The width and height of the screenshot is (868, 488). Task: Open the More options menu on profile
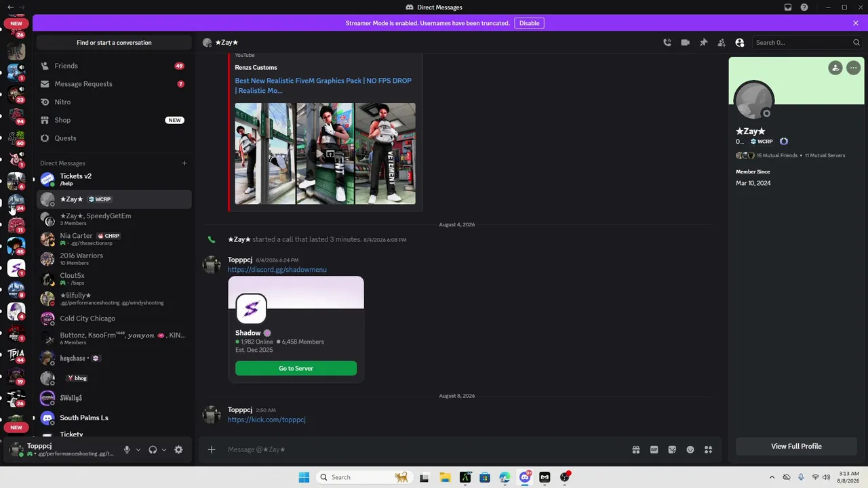(x=853, y=68)
